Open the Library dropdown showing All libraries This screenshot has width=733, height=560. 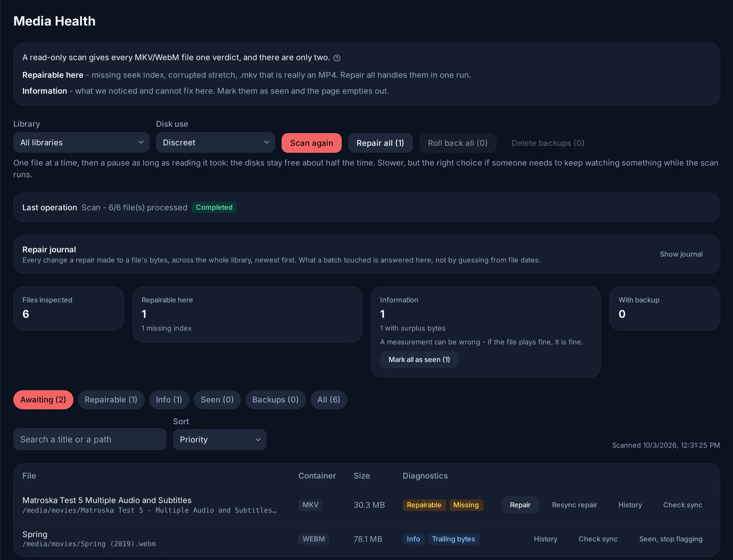click(81, 143)
